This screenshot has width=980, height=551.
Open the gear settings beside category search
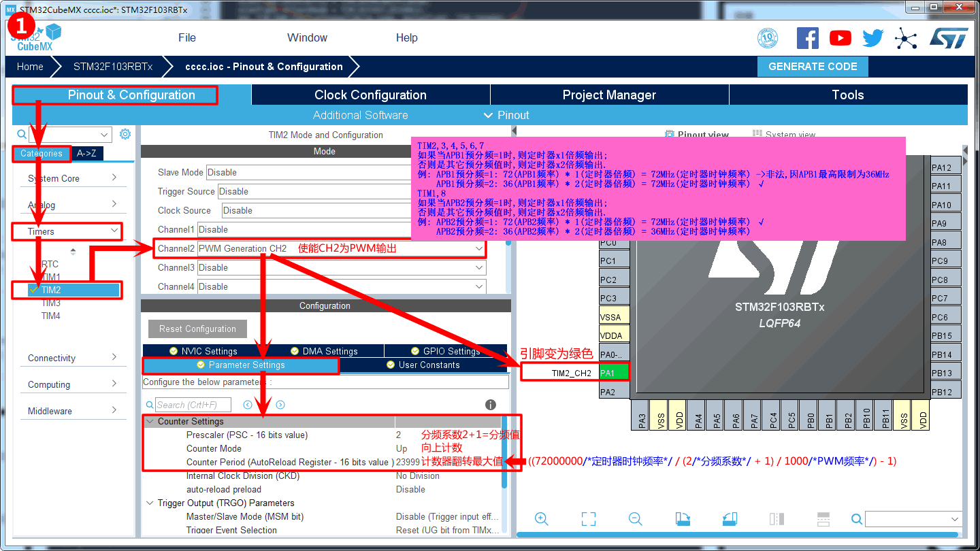click(x=125, y=134)
